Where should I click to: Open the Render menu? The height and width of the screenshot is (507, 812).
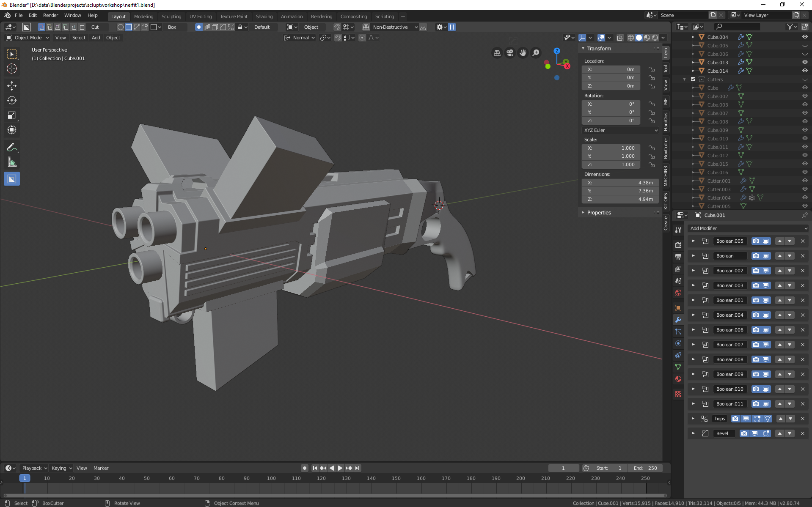point(50,15)
